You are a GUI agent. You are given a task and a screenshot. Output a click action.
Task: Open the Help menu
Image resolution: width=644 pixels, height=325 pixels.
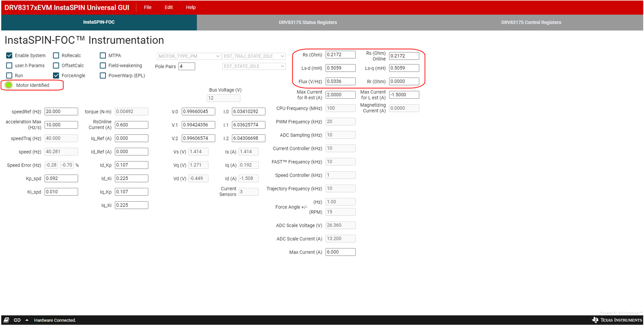click(x=191, y=7)
